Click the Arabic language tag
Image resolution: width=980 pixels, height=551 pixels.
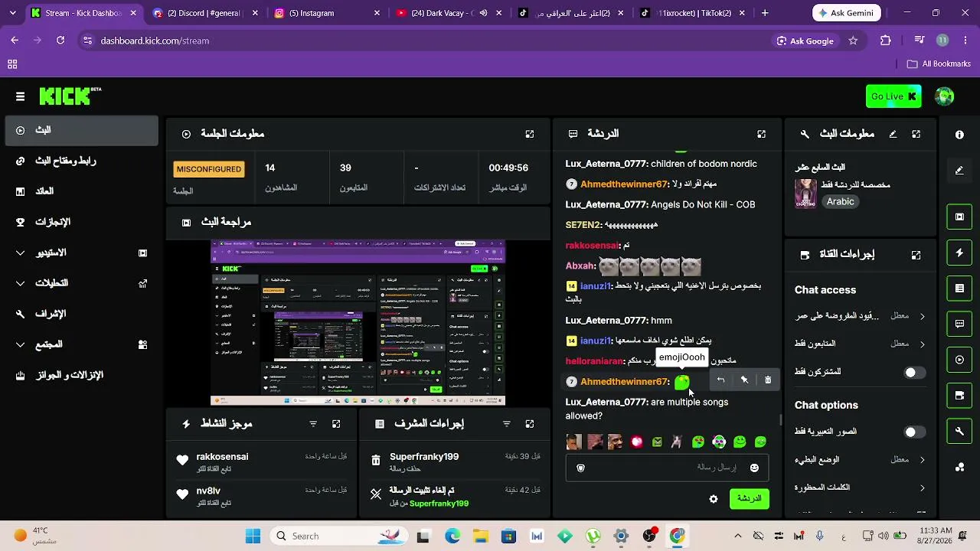(840, 202)
